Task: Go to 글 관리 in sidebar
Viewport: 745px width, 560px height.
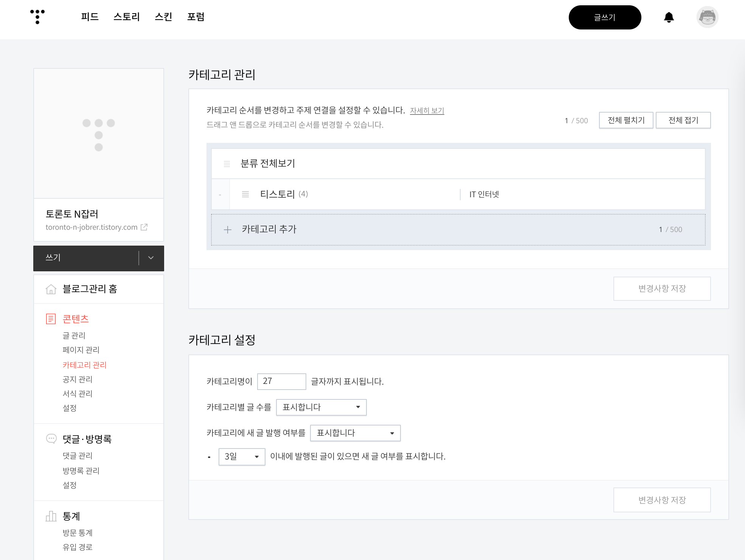Action: [x=74, y=336]
